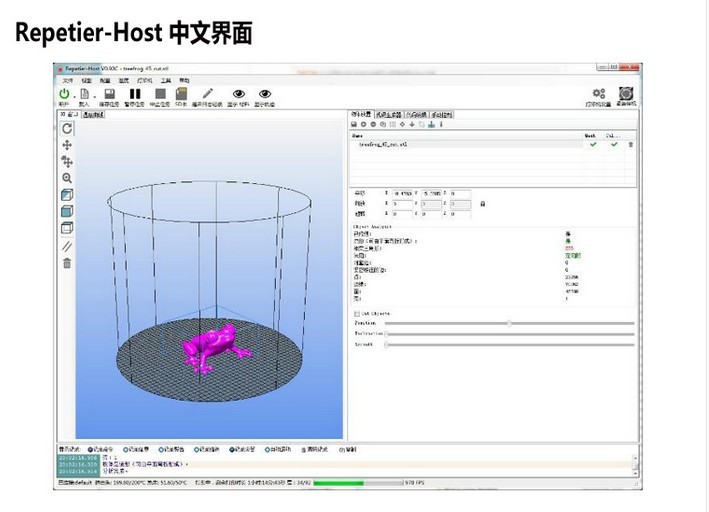The height and width of the screenshot is (512, 709).
Task: Open dropdown arrow beside Connect button
Action: [x=73, y=95]
